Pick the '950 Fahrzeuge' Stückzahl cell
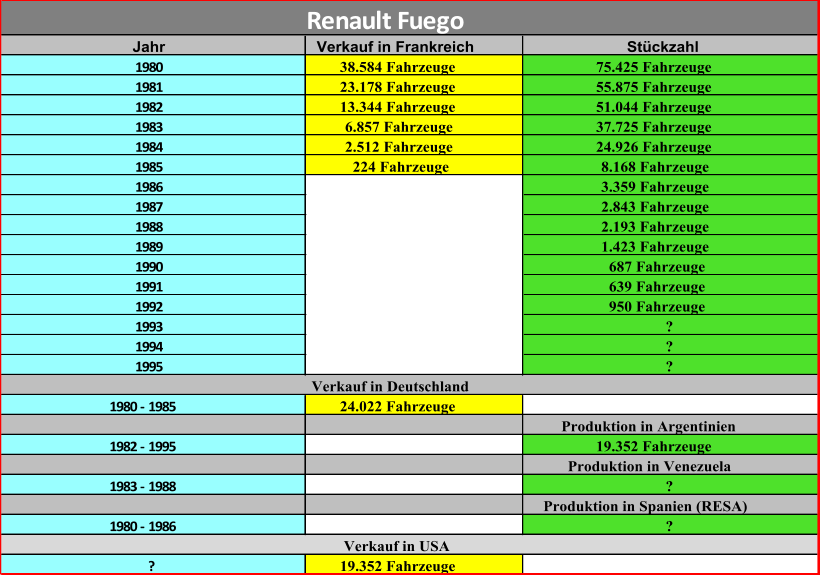Screen dimensions: 820x575 pyautogui.click(x=670, y=305)
